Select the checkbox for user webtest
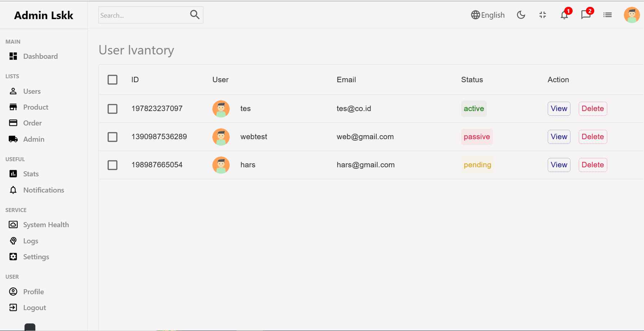This screenshot has width=644, height=331. [x=113, y=137]
